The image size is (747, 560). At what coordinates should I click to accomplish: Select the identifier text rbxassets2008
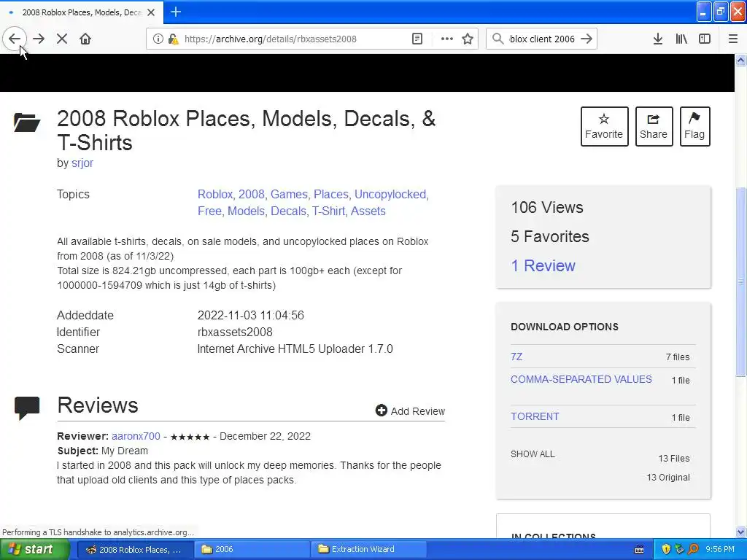coord(235,332)
